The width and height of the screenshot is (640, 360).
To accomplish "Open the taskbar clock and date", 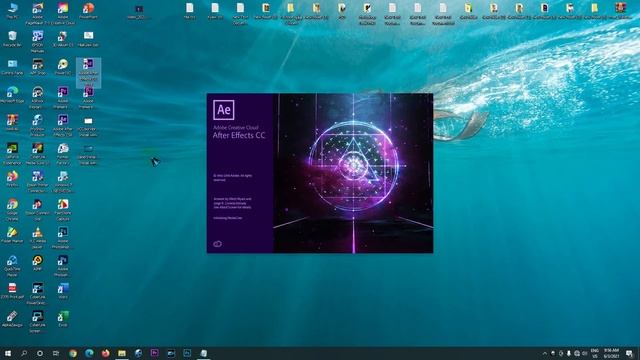I will 611,353.
